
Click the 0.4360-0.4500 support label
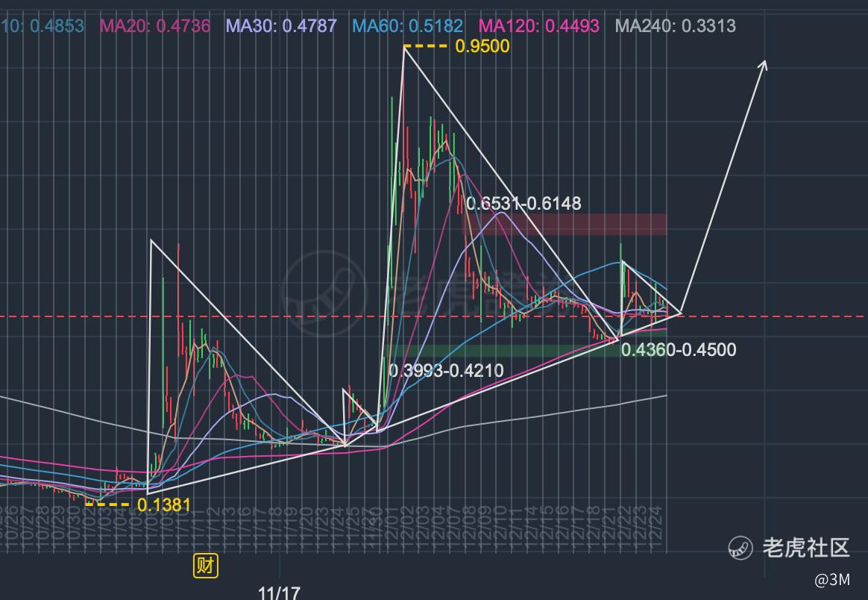click(x=679, y=349)
